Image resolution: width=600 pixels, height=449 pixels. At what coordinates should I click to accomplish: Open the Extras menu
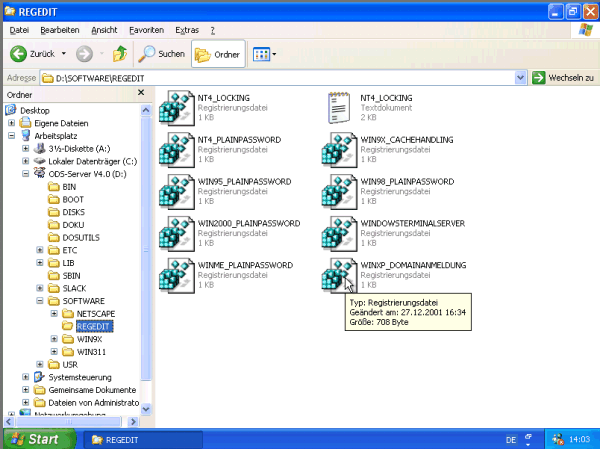coord(187,30)
